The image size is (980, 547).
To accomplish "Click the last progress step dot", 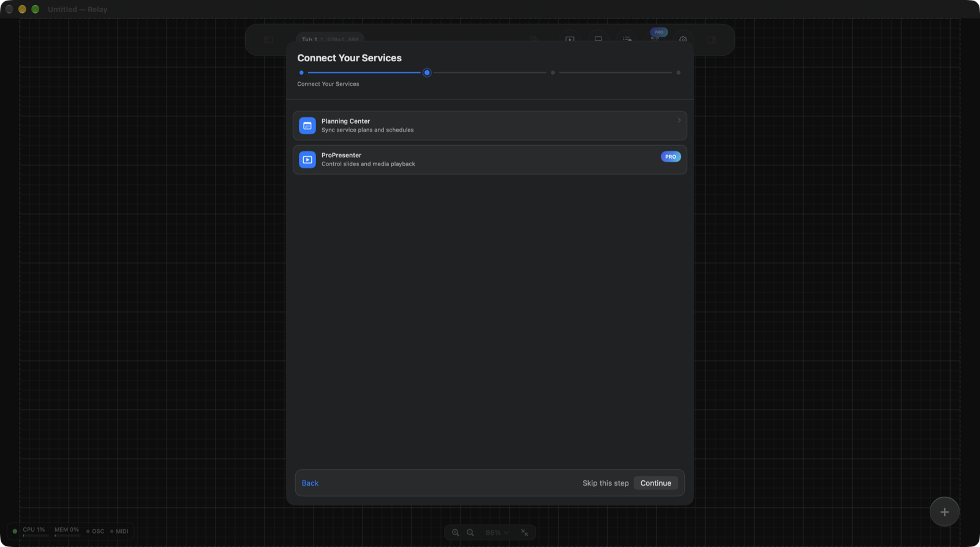I will [x=678, y=73].
